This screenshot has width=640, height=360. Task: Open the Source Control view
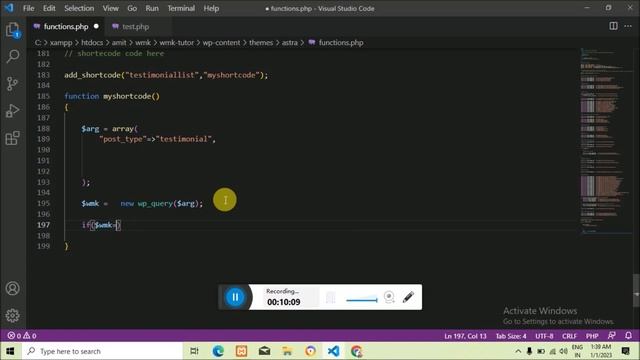[12, 84]
